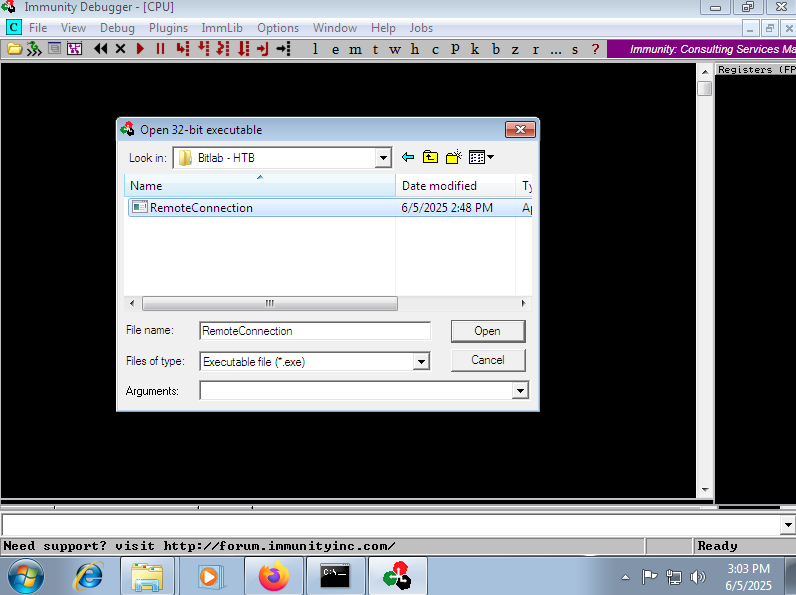Show Threads with 't' button

375,49
